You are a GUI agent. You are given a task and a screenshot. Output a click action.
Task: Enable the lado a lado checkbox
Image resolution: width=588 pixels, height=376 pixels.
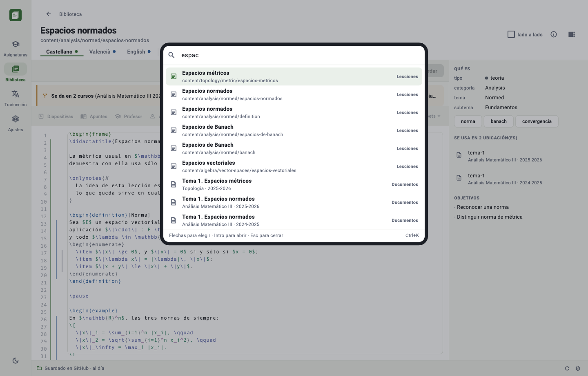tap(511, 34)
